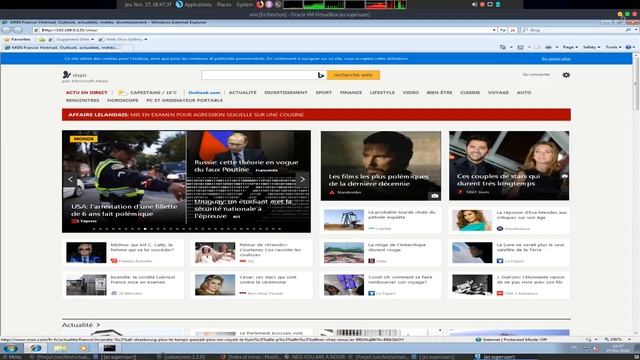640x360 pixels.
Task: Open the AFFAIRE LELANDAIS breaking news banner
Action: pyautogui.click(x=316, y=115)
